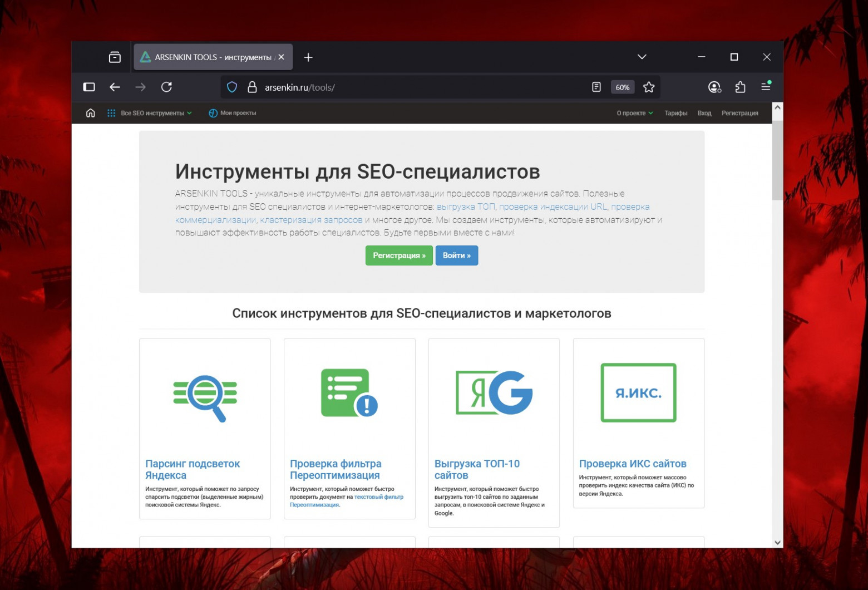Click the home icon in the site navbar

(x=91, y=112)
